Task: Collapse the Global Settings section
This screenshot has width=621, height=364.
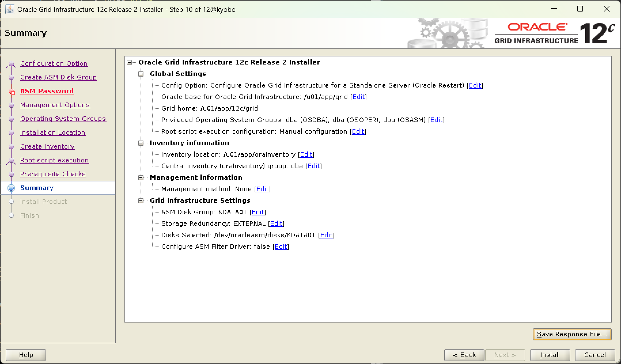Action: coord(141,74)
